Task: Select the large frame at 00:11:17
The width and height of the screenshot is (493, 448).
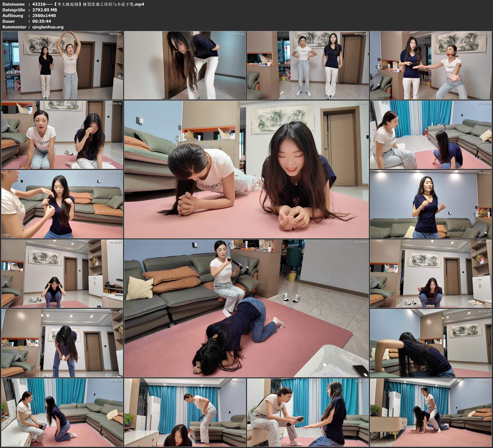Action: click(x=246, y=169)
